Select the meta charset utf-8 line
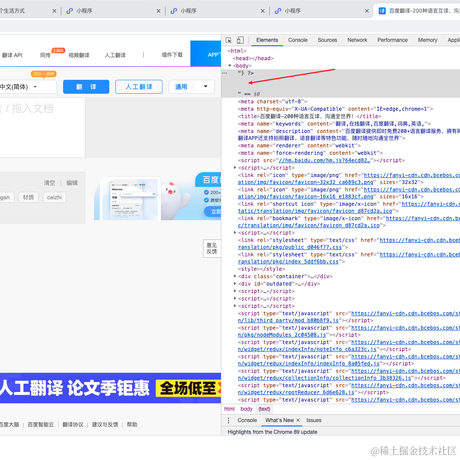460x460 pixels. [272, 102]
